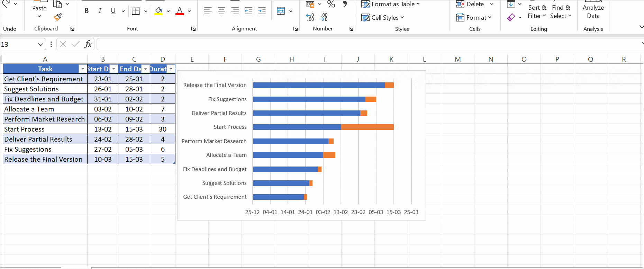Screen dimensions: 644x269
Task: Select the cell with duration 30
Action: pos(163,129)
